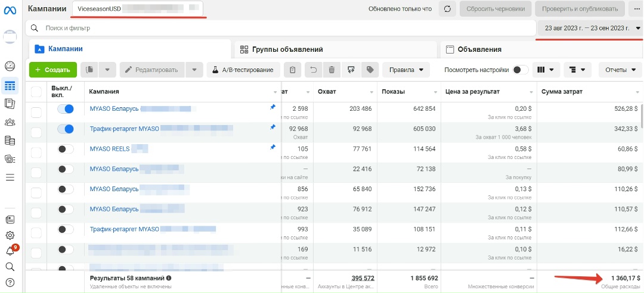
Task: Click the undo arrow icon
Action: tap(314, 70)
